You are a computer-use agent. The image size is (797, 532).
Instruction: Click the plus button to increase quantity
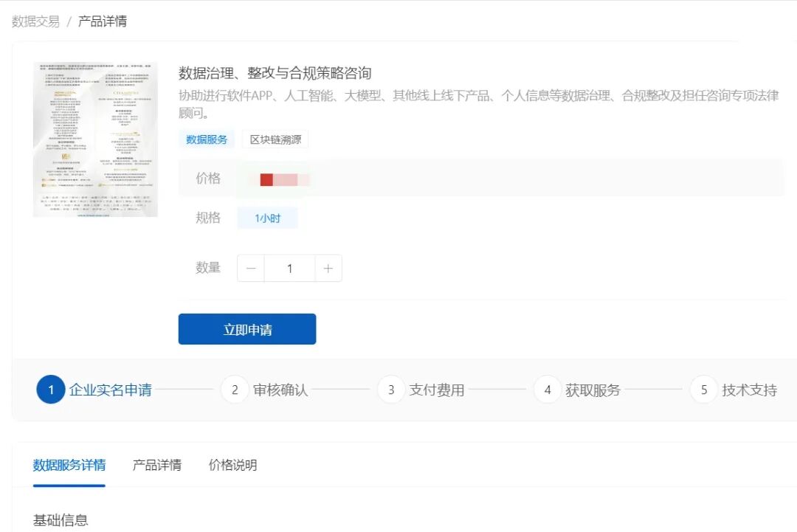click(328, 268)
